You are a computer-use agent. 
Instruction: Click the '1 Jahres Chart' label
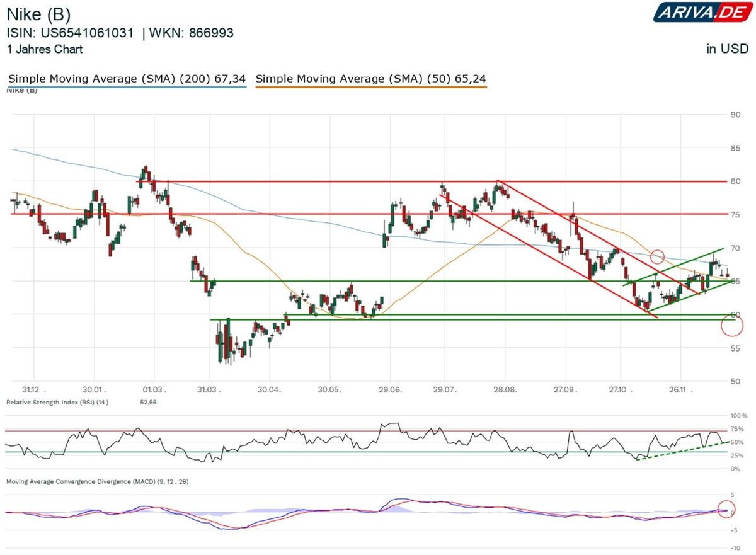coord(45,49)
